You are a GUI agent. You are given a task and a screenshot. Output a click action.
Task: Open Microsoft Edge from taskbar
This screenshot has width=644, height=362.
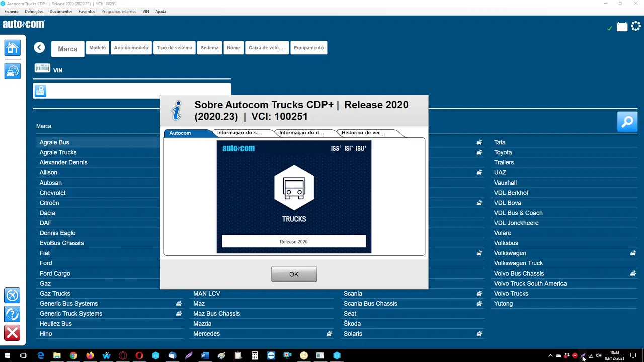[41, 355]
